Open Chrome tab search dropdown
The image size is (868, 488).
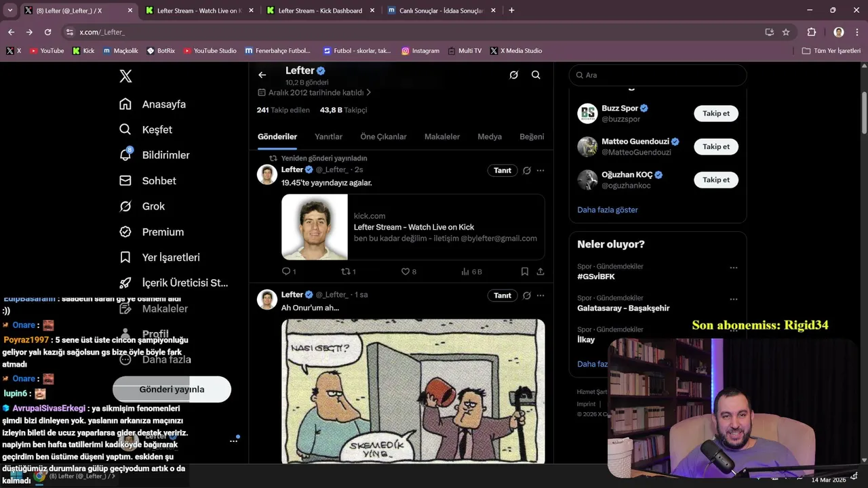pyautogui.click(x=10, y=11)
